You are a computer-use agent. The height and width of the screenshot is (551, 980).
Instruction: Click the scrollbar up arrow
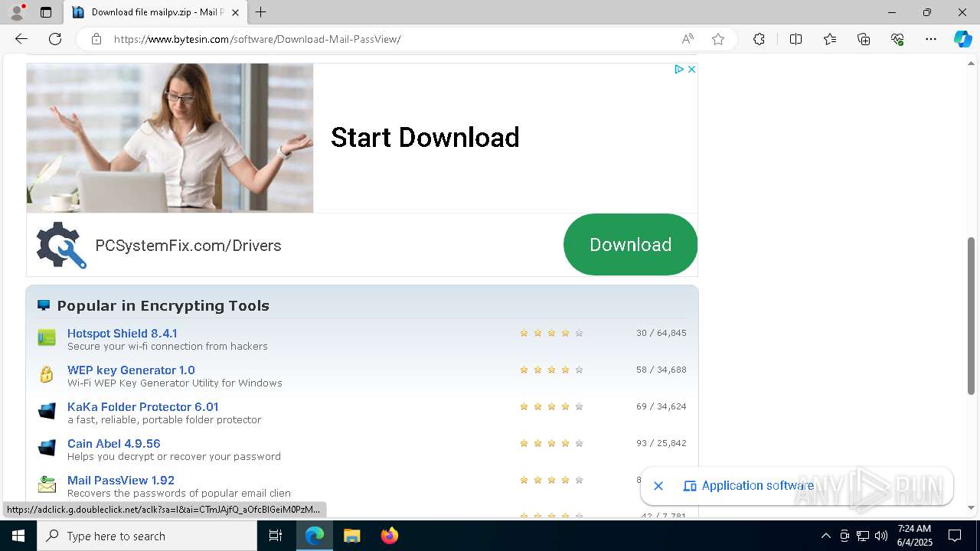[x=972, y=63]
